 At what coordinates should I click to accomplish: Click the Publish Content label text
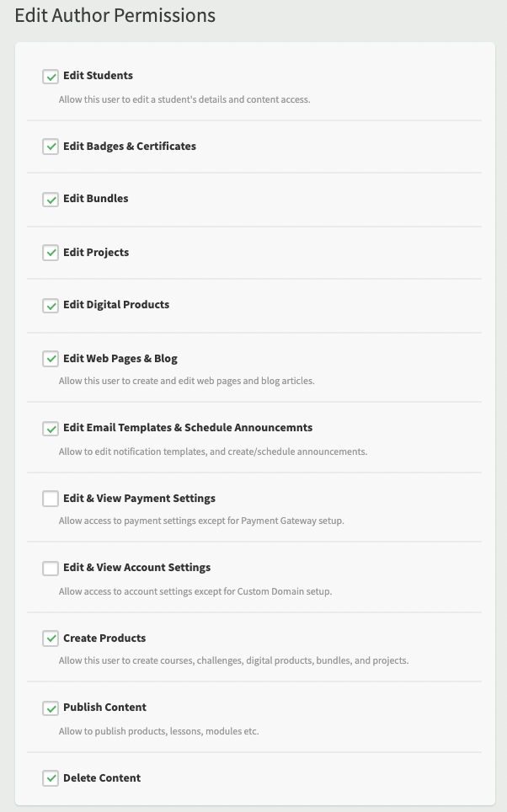click(104, 708)
